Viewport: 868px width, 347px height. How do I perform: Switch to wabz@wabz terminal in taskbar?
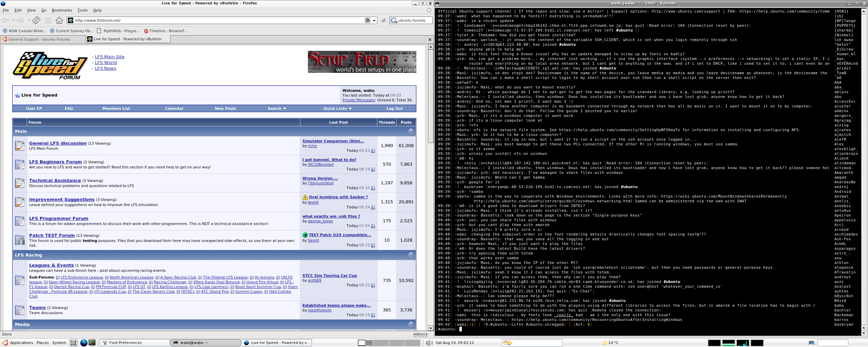[205, 343]
